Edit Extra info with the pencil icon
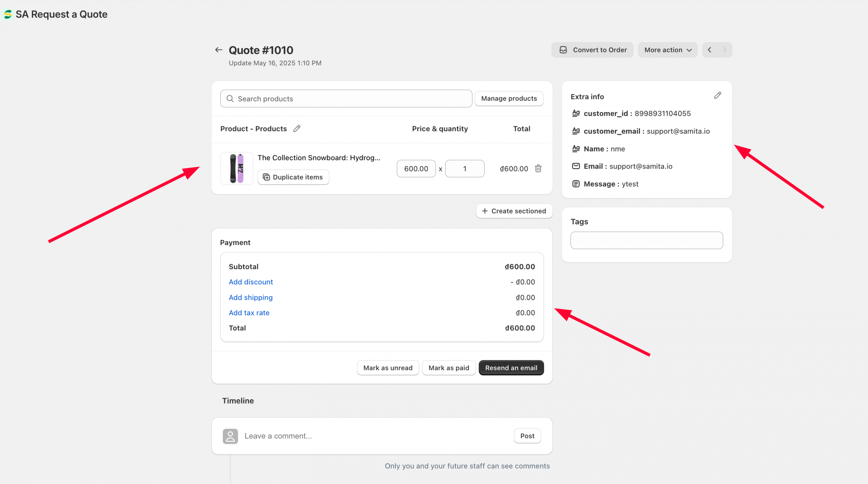868x484 pixels. pos(717,96)
